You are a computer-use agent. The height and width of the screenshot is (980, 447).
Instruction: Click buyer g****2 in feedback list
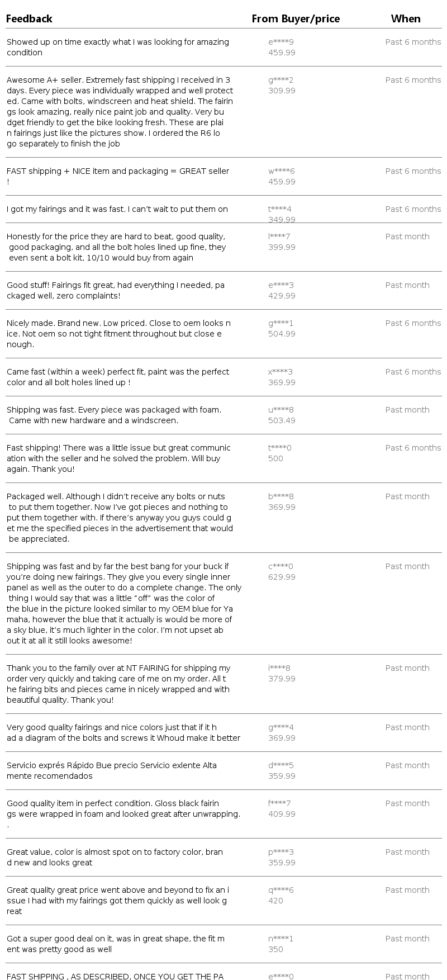click(281, 80)
